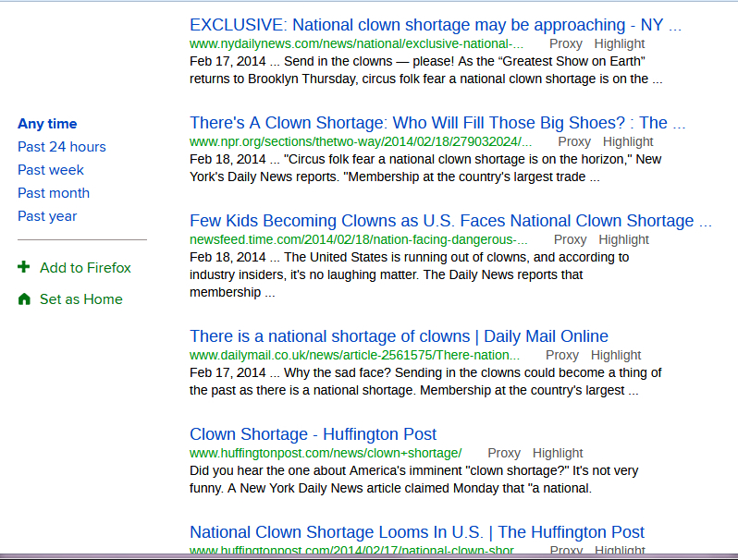The height and width of the screenshot is (560, 738).
Task: Click the green home icon for Set as Home
Action: [24, 299]
